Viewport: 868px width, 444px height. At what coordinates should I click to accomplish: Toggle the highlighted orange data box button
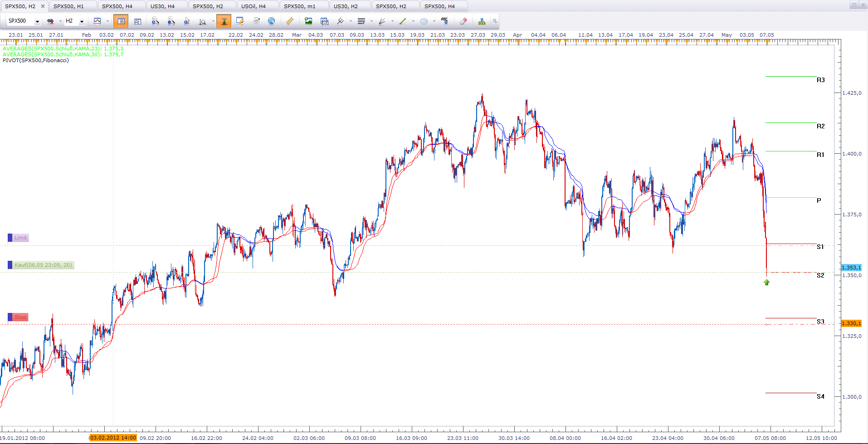(121, 21)
